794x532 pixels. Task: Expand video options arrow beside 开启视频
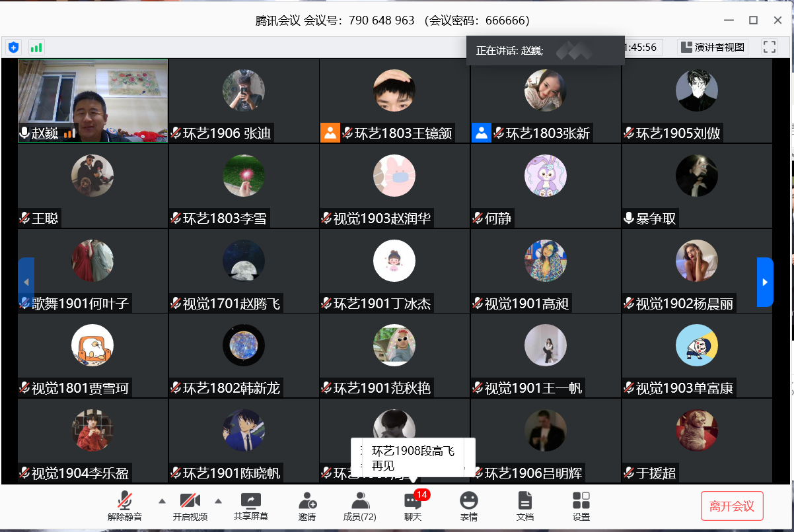pos(218,500)
